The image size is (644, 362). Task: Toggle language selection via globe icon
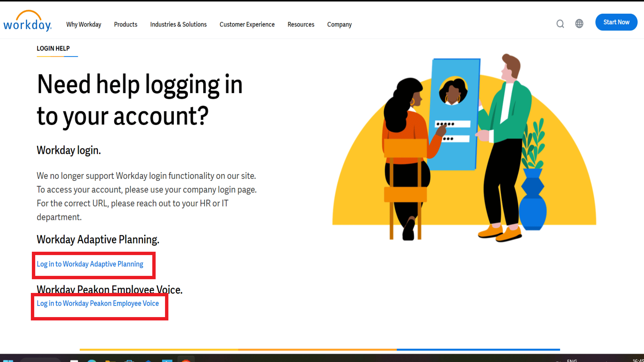579,23
